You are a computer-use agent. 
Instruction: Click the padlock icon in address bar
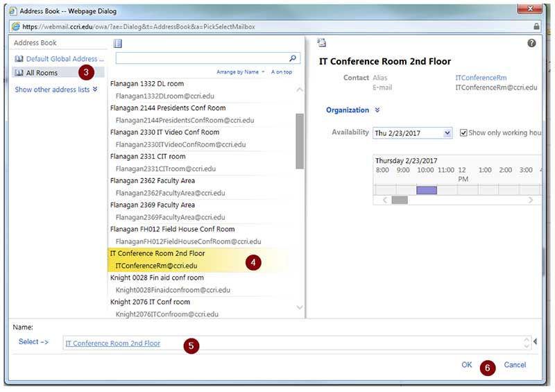coord(536,26)
